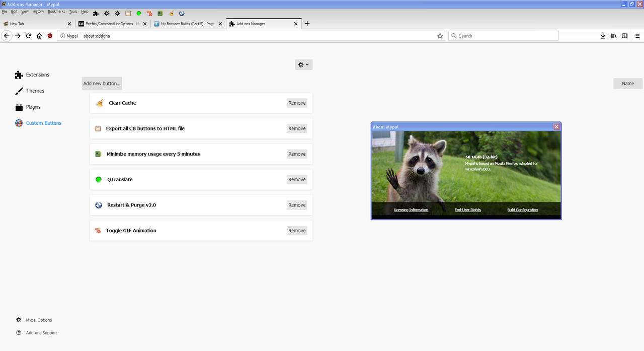Close the My Browser Builds tab
644x351 pixels.
point(220,24)
